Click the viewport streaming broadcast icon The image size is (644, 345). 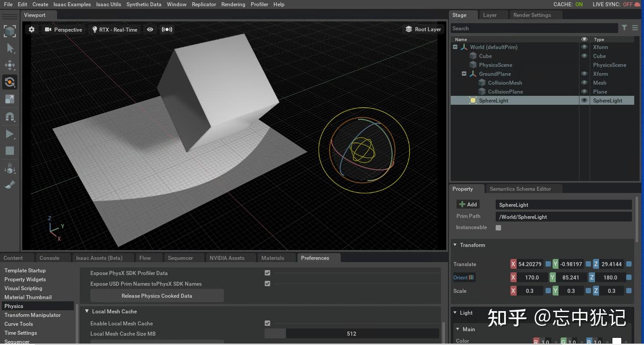coord(167,29)
